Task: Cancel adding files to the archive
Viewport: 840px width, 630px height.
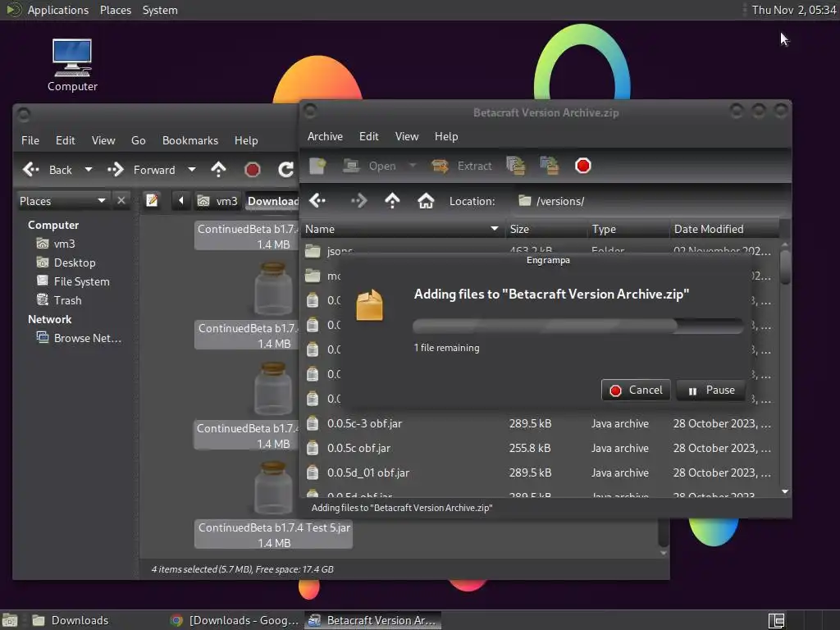Action: click(x=636, y=390)
